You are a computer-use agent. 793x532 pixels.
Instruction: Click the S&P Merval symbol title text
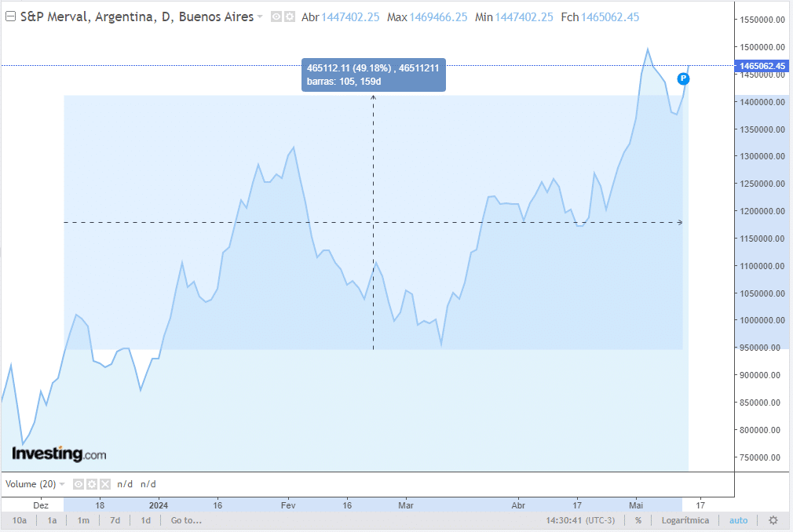[137, 16]
